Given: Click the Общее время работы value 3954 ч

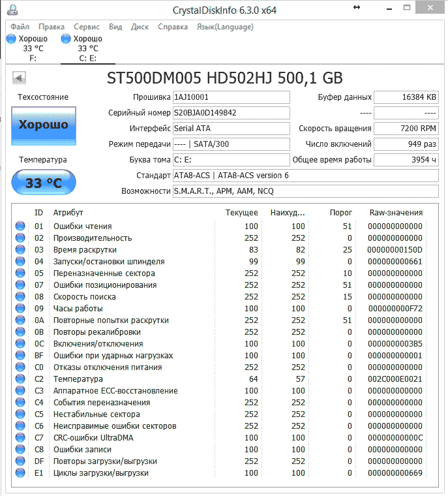Looking at the screenshot, I should pos(406,160).
